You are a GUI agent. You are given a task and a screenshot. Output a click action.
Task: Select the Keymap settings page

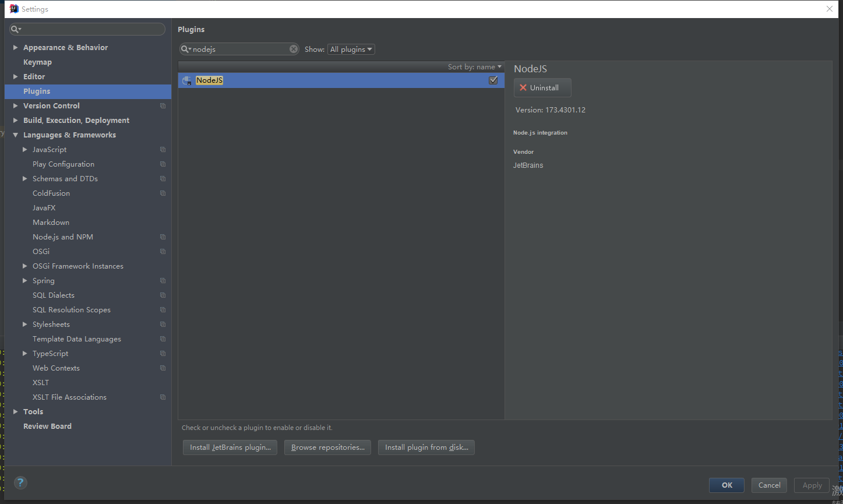(x=37, y=62)
